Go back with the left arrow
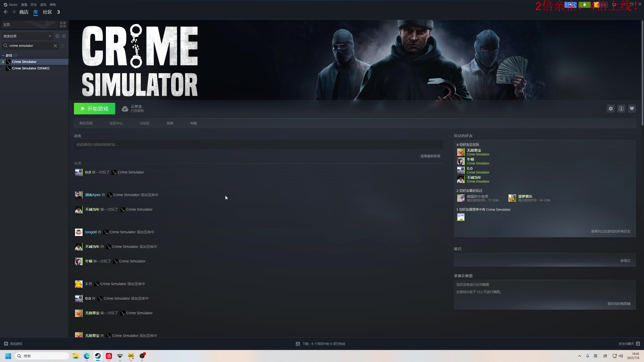Screen dimensions: 644x362 tap(6, 12)
